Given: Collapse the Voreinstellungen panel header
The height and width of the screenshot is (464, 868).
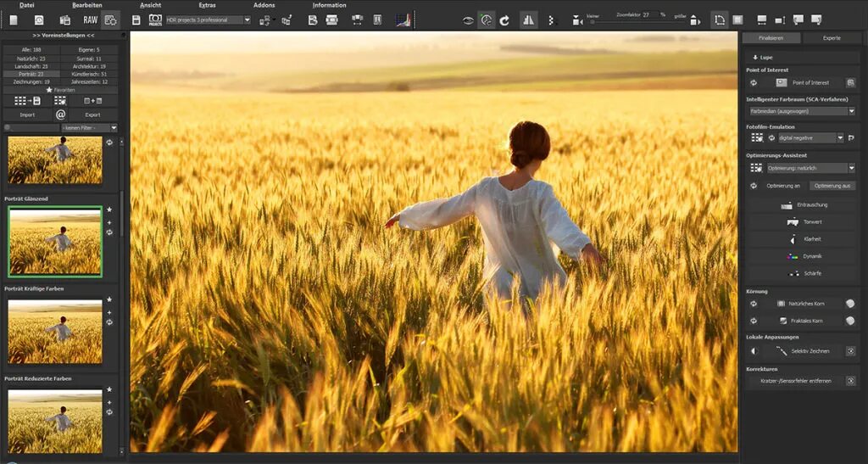Looking at the screenshot, I should tap(63, 36).
